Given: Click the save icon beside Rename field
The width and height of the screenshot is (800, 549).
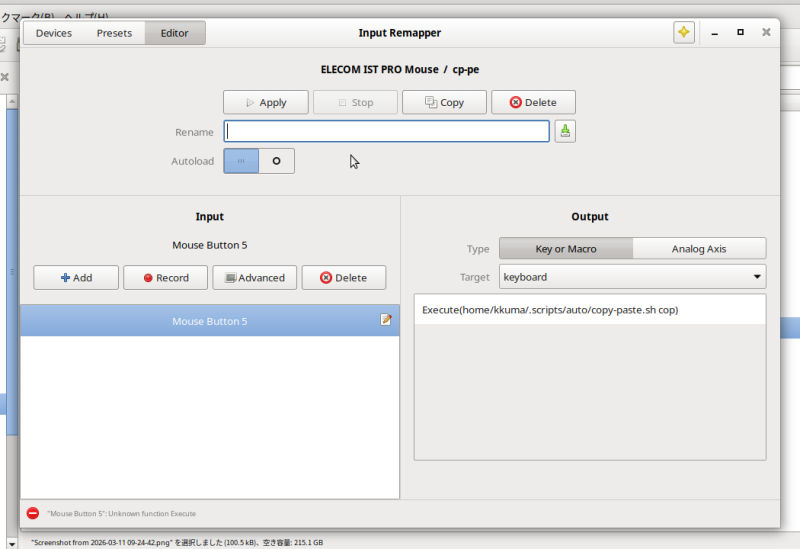Looking at the screenshot, I should (x=565, y=131).
